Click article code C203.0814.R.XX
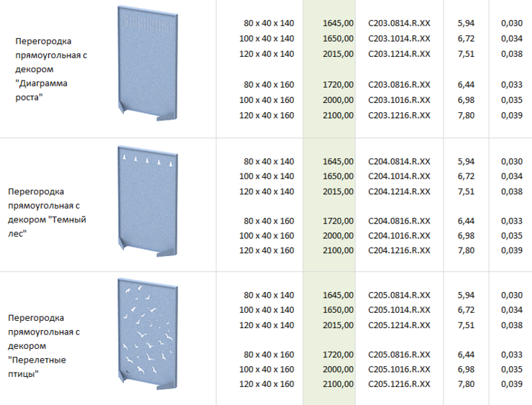 pyautogui.click(x=399, y=24)
